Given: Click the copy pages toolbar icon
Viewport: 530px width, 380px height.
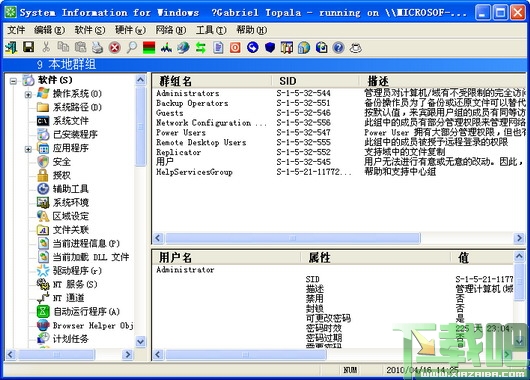Looking at the screenshot, I should [x=63, y=47].
